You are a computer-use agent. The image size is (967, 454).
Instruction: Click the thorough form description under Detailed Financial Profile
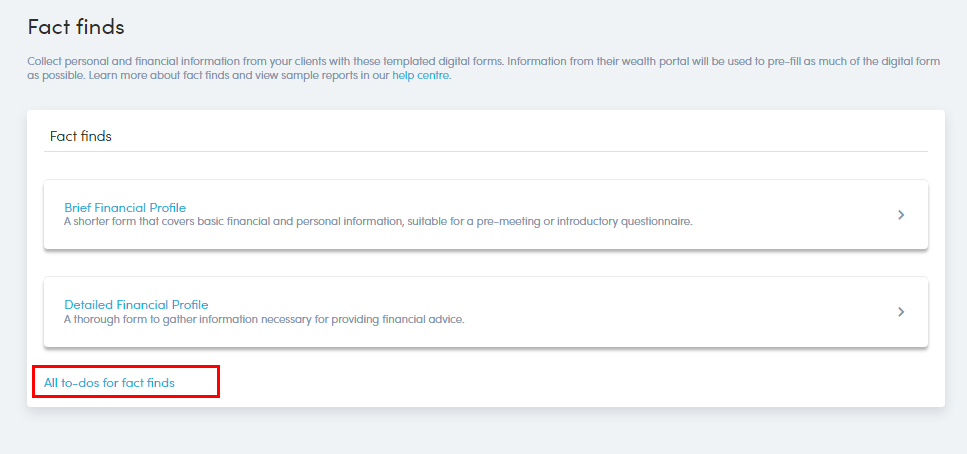coord(264,320)
